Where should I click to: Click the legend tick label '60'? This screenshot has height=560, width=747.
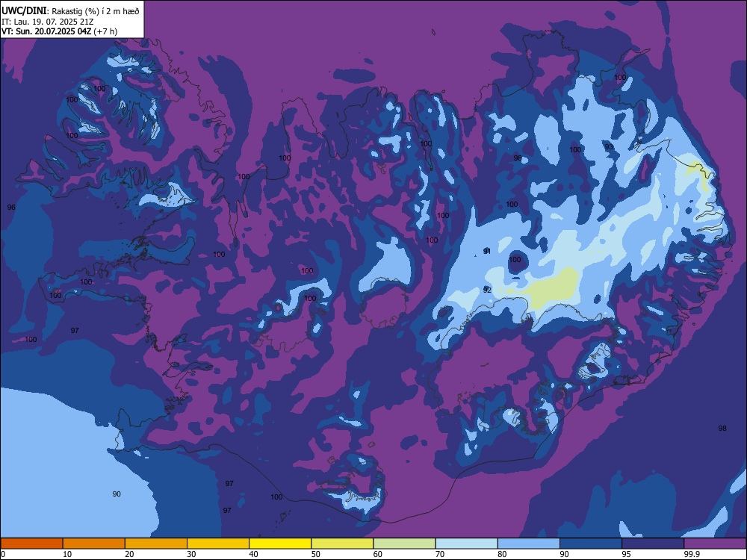click(378, 554)
